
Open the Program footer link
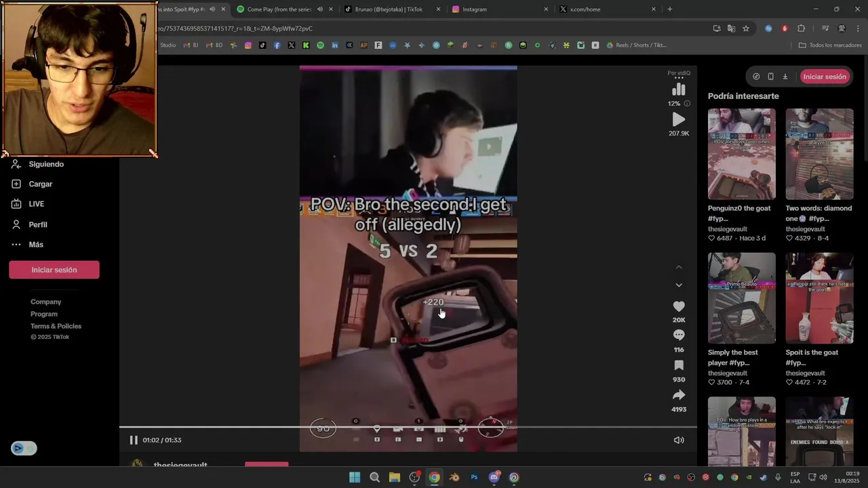(44, 314)
